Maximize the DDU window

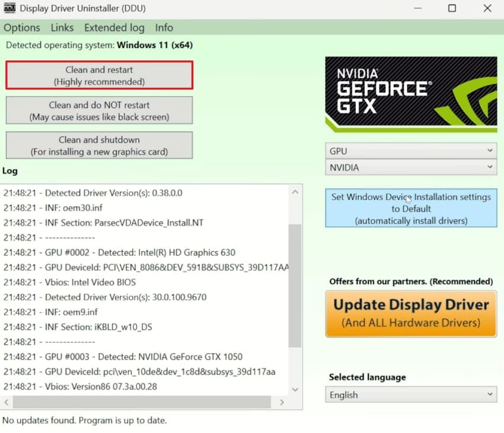click(x=452, y=8)
